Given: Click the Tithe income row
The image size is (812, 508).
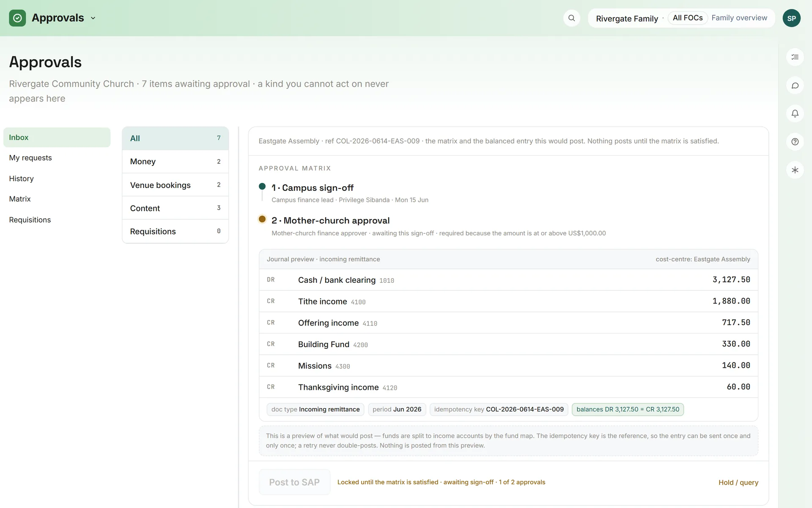Looking at the screenshot, I should [508, 301].
